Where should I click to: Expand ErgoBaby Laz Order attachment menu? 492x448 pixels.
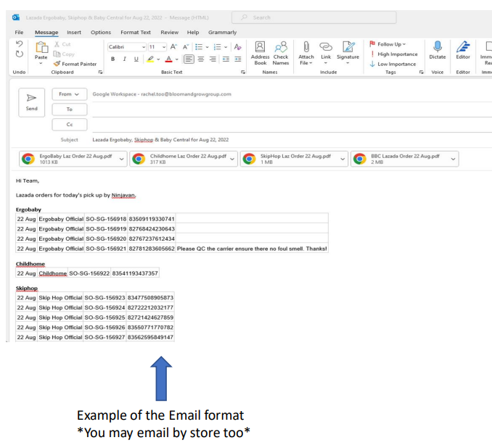[x=121, y=159]
